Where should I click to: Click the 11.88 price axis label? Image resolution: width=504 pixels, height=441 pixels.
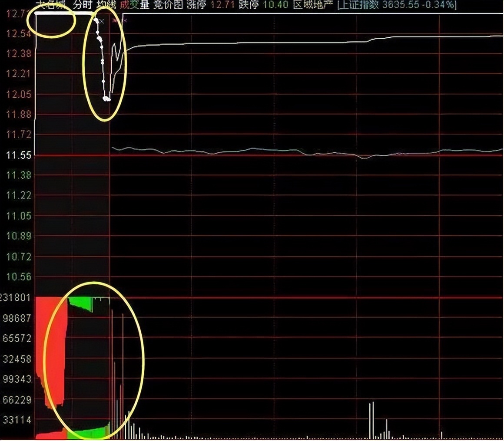pyautogui.click(x=19, y=114)
